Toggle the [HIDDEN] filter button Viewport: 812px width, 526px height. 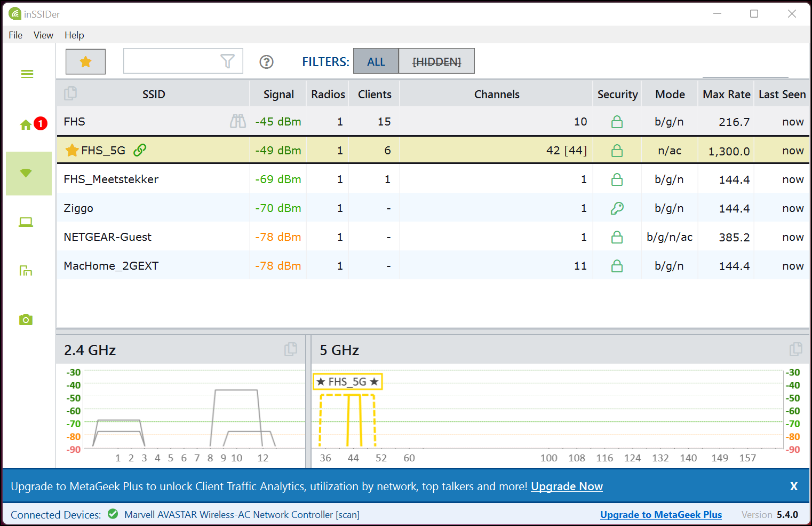(436, 61)
